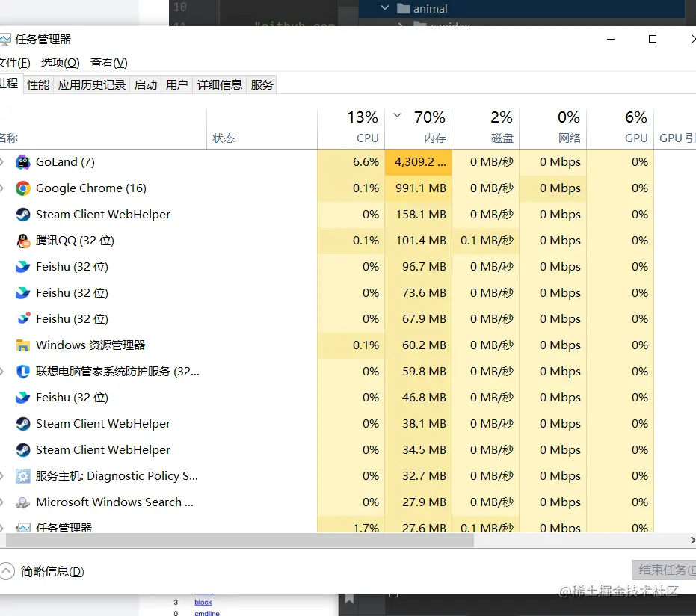This screenshot has width=696, height=616.
Task: Switch to the 详细信息 tab
Action: (x=220, y=84)
